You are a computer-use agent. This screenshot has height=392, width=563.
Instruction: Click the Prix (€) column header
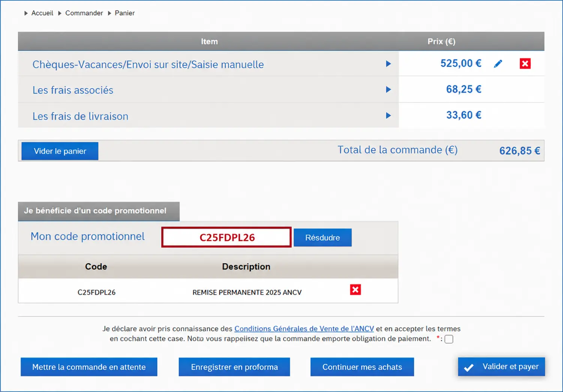tap(442, 42)
